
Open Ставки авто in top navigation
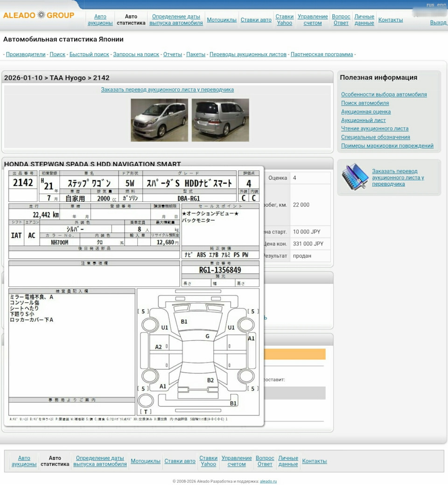tap(256, 20)
